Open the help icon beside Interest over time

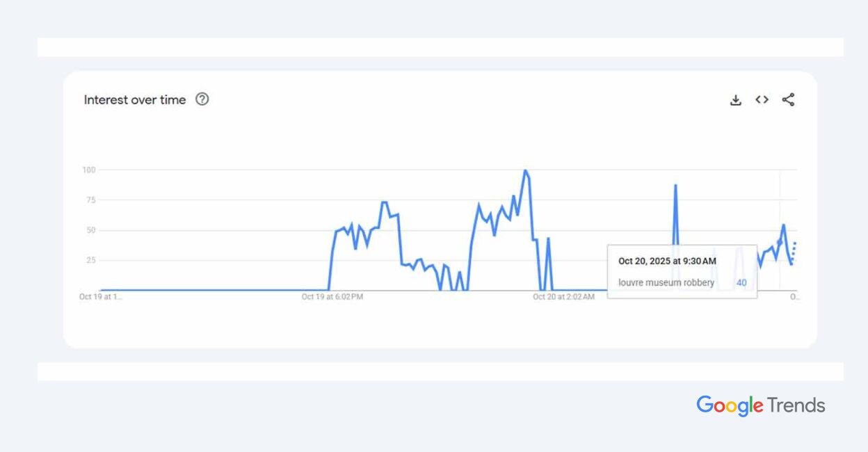(x=202, y=99)
